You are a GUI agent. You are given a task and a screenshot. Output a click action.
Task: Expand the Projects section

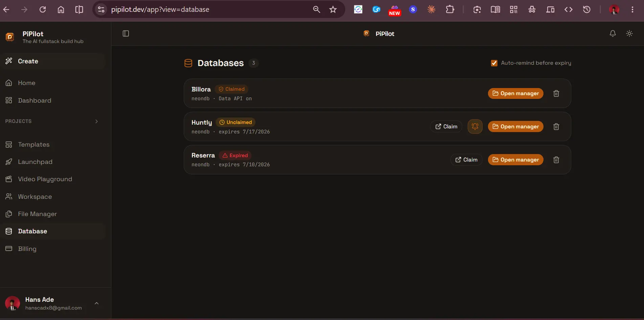pyautogui.click(x=96, y=121)
